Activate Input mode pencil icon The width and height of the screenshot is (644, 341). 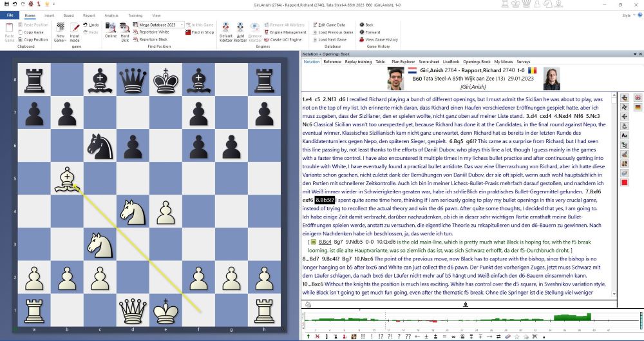(x=75, y=28)
